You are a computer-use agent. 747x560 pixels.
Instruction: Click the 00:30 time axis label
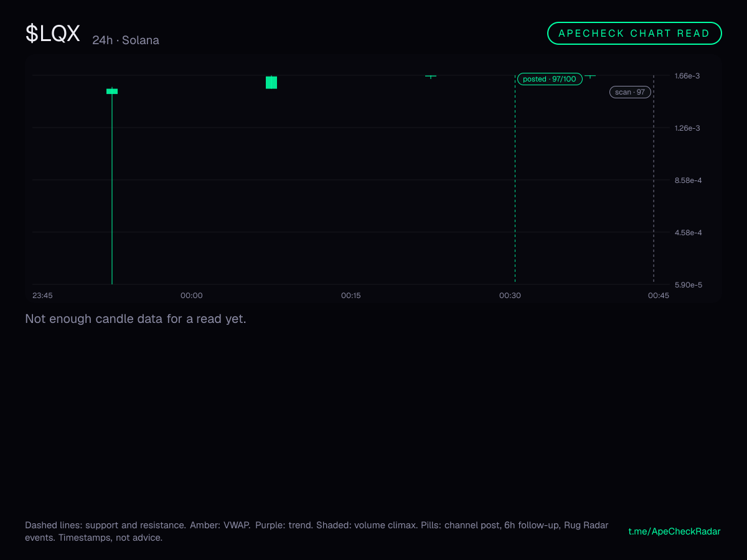point(510,296)
